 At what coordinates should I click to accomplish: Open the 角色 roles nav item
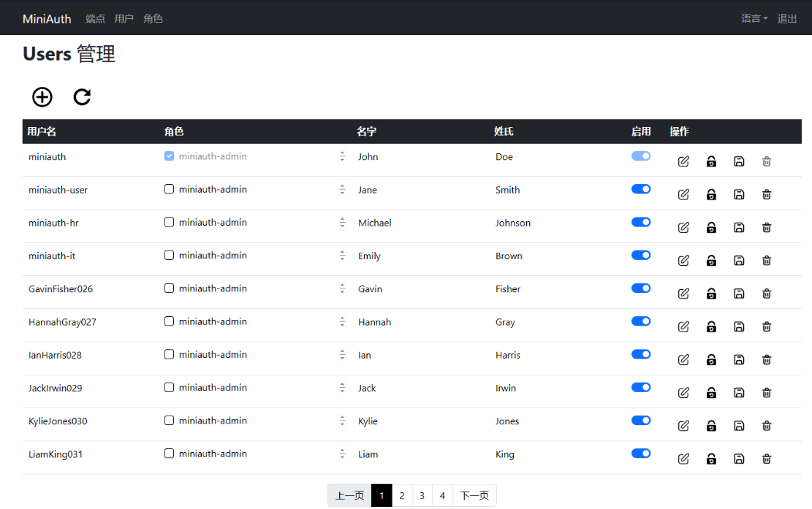[153, 19]
